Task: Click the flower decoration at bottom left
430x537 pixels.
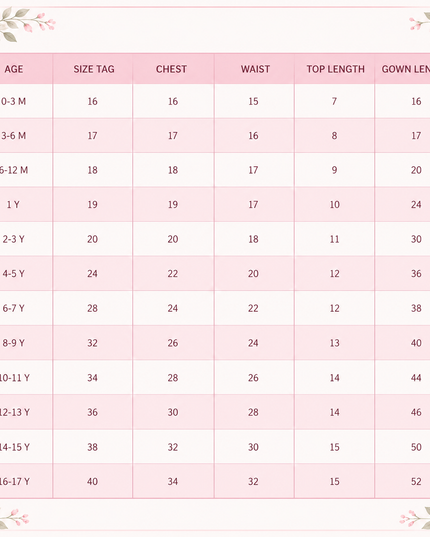Action: [x=14, y=519]
